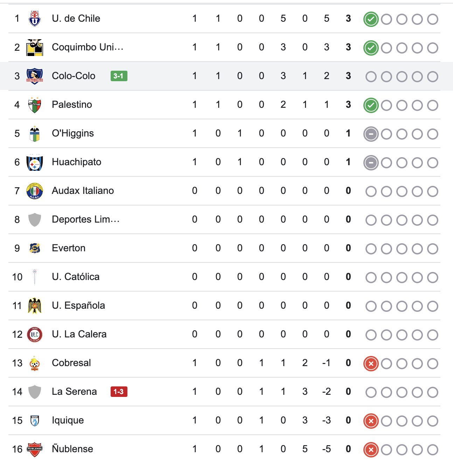
Task: Click the Ñublense club logo
Action: (x=35, y=449)
